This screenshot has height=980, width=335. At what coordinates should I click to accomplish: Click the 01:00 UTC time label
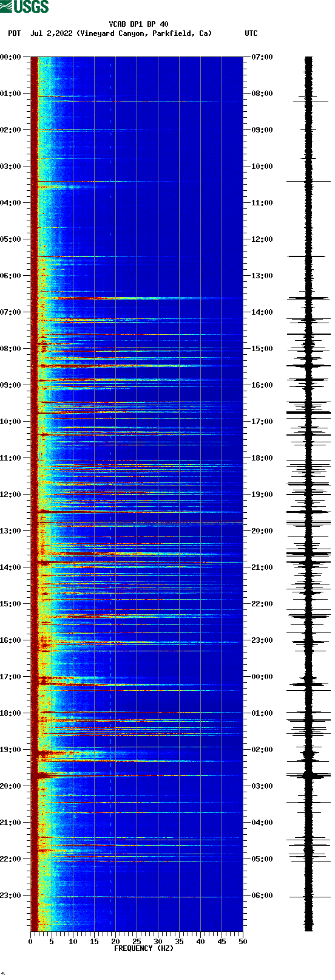[262, 713]
